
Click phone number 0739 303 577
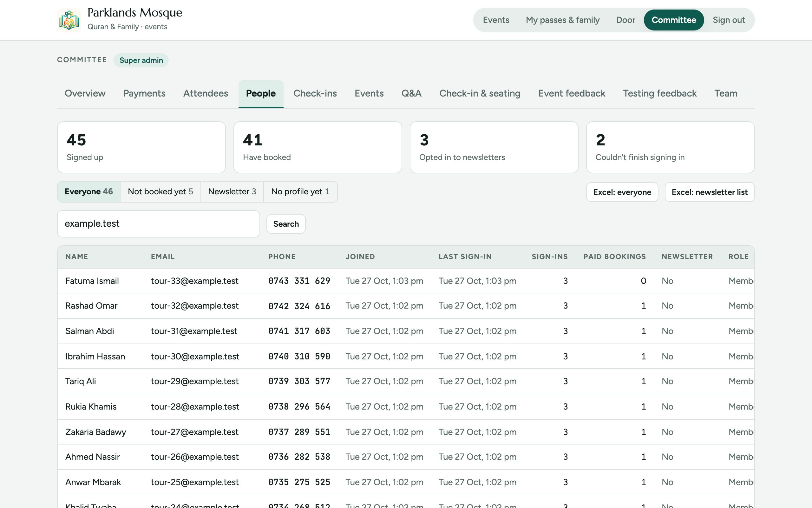coord(299,381)
